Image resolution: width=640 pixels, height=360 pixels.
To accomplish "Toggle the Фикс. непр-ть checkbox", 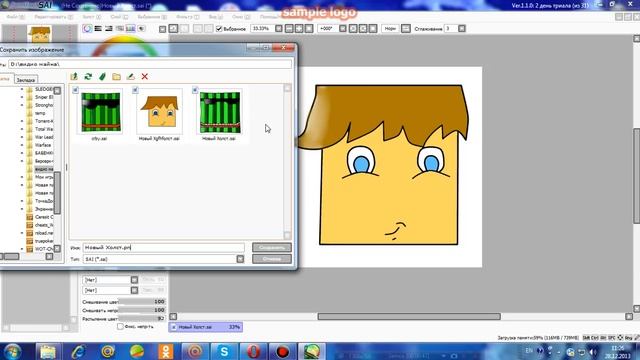I will pyautogui.click(x=120, y=327).
